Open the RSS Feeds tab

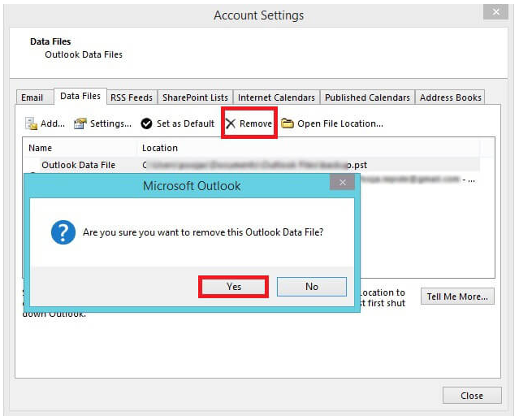(132, 97)
